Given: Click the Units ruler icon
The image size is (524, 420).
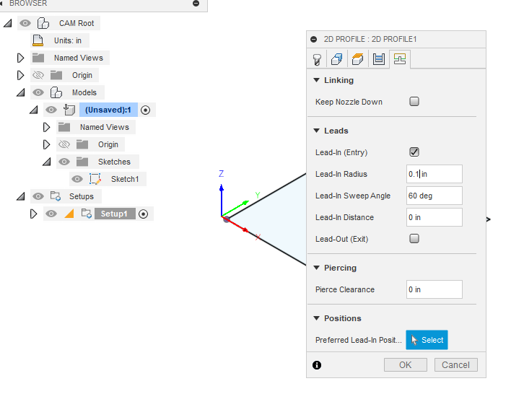Looking at the screenshot, I should click(x=38, y=40).
